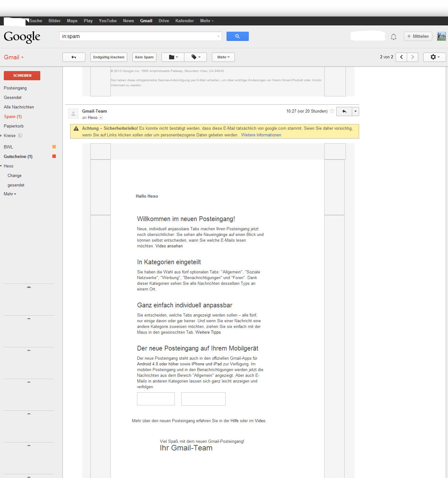Click the orange BWL label color square

(x=54, y=147)
